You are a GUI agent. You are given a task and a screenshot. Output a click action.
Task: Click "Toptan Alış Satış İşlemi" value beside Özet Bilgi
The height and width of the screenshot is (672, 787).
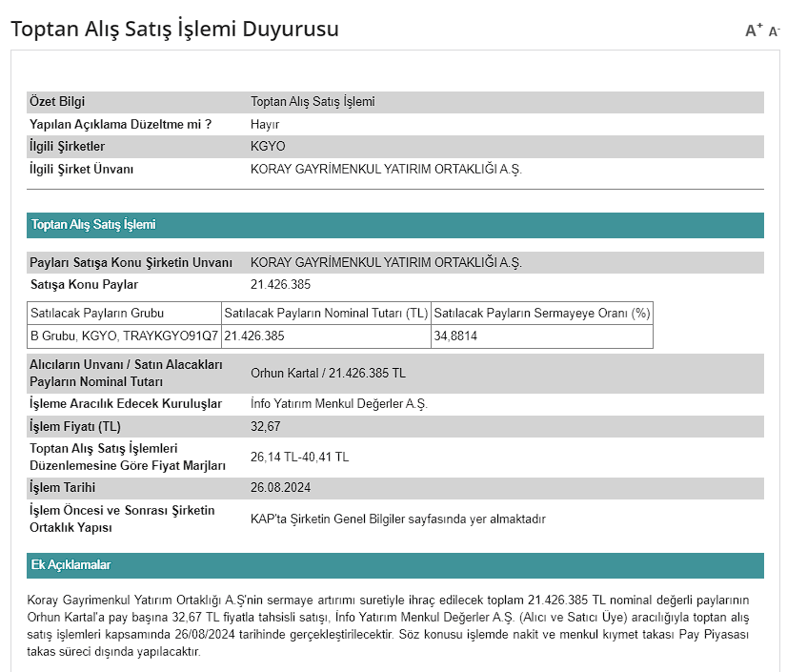coord(313,101)
